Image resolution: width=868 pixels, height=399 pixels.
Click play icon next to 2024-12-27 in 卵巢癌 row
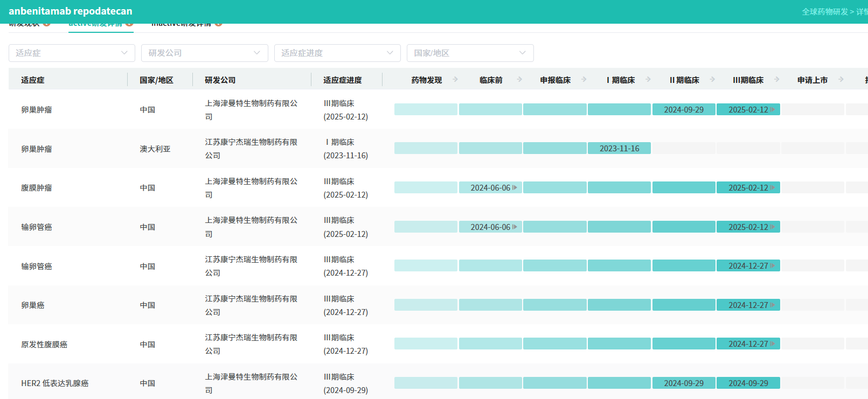(x=773, y=305)
